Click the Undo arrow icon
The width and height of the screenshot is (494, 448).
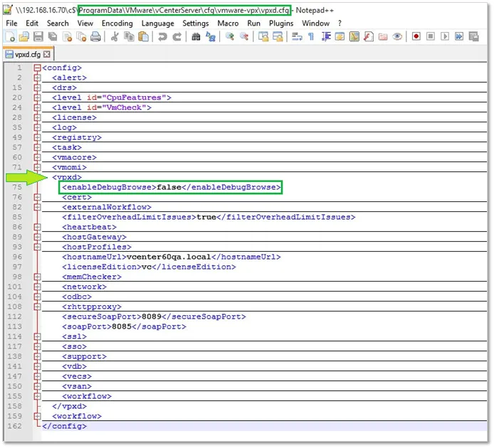pyautogui.click(x=162, y=37)
